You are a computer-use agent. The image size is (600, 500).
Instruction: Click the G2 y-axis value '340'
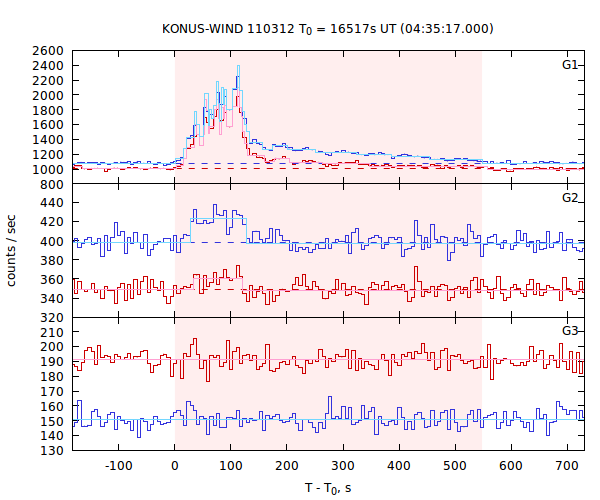coord(52,298)
